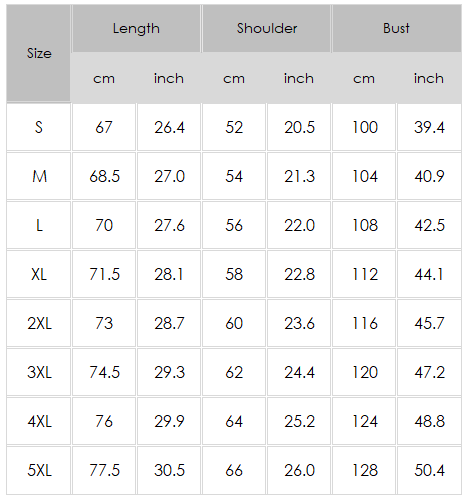The width and height of the screenshot is (467, 499).
Task: Click the shoulder inch value 20.5
Action: click(299, 127)
